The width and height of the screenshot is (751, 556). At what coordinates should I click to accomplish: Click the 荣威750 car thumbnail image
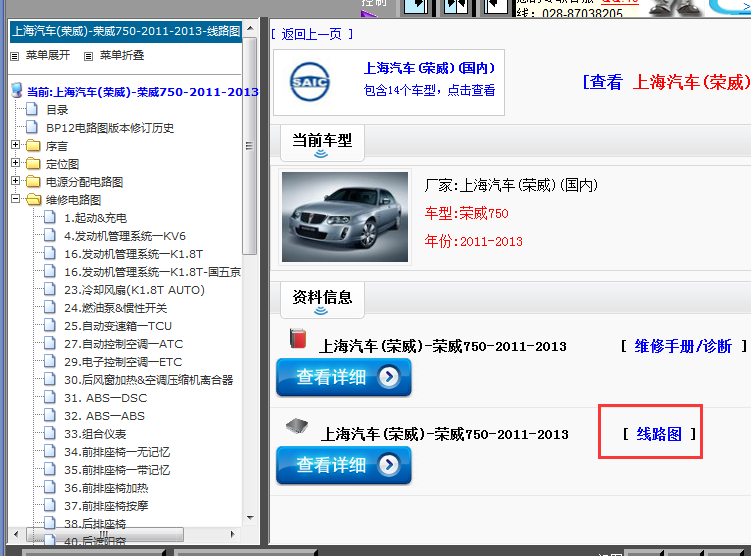345,217
